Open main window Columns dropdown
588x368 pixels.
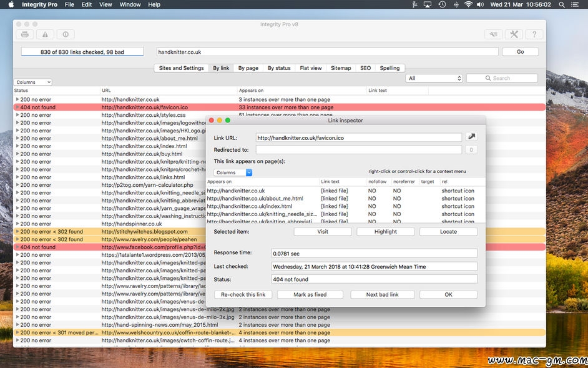(33, 82)
